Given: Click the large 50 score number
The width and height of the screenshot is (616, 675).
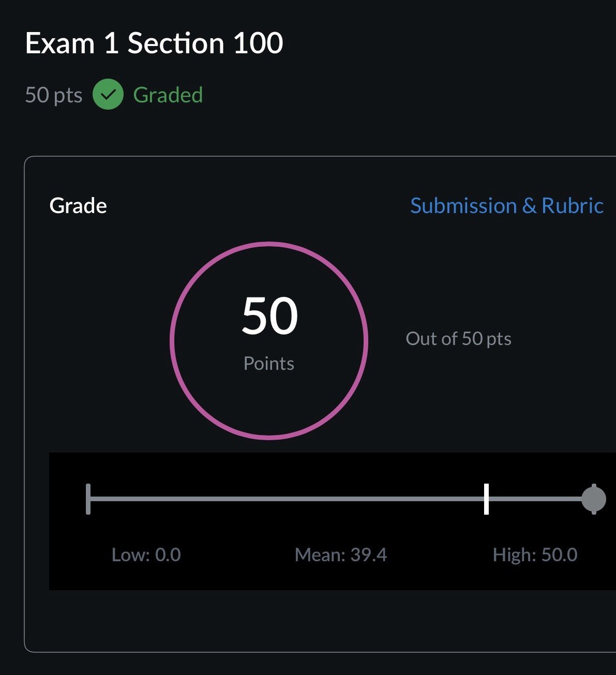Looking at the screenshot, I should pos(269,316).
